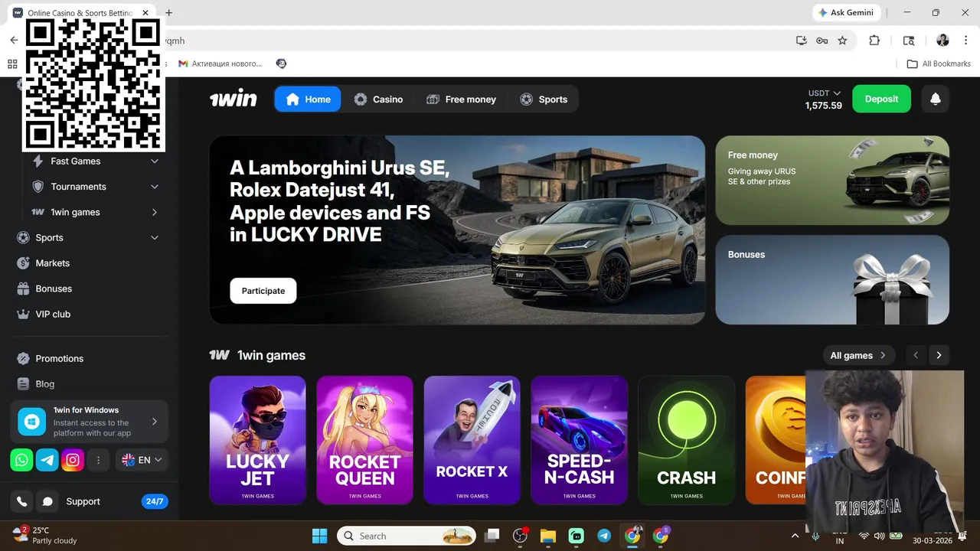Image resolution: width=980 pixels, height=551 pixels.
Task: Click the taskbar weather widget
Action: click(x=46, y=536)
